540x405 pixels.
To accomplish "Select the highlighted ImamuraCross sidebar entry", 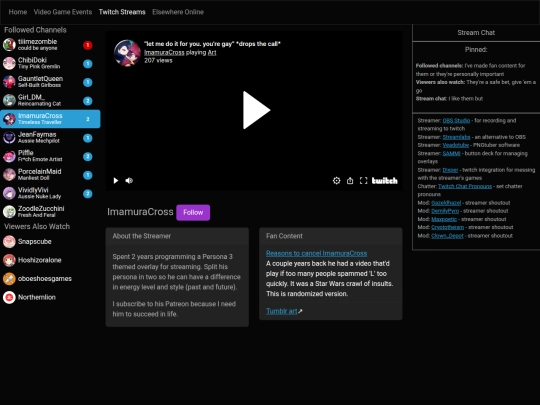I will pyautogui.click(x=50, y=119).
